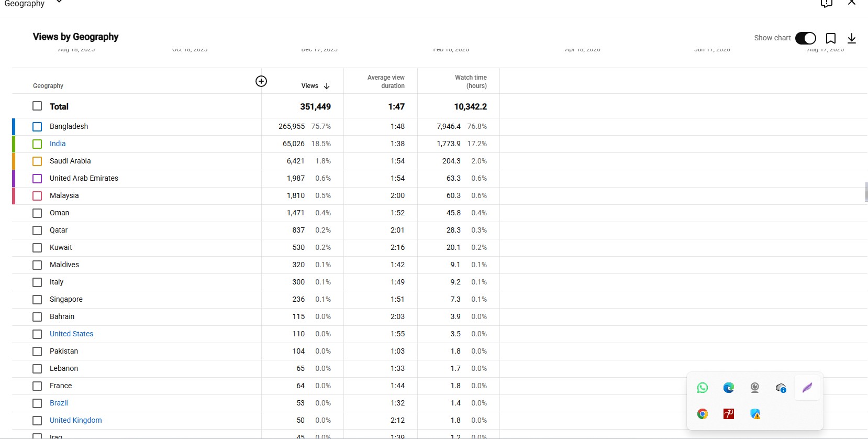
Task: Save this report with the bookmark icon
Action: click(831, 38)
